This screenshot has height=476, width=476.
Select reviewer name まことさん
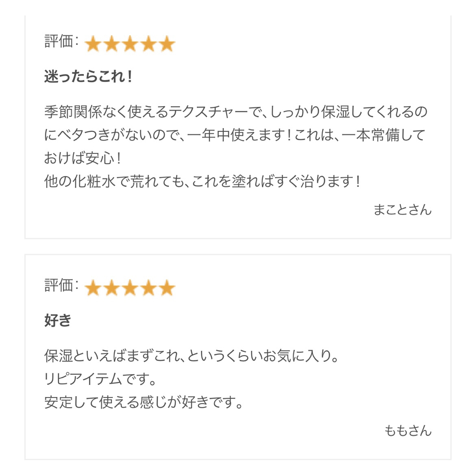point(402,210)
